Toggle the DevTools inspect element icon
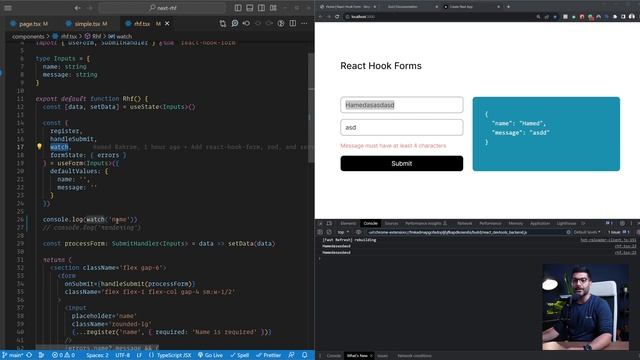Viewport: 640px width, 360px height. click(x=320, y=223)
